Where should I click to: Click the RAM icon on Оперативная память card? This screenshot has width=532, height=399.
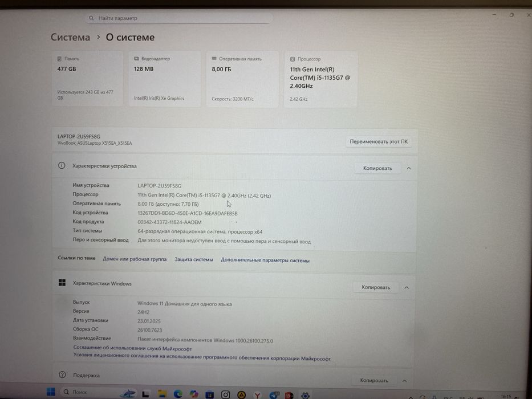[x=214, y=59]
